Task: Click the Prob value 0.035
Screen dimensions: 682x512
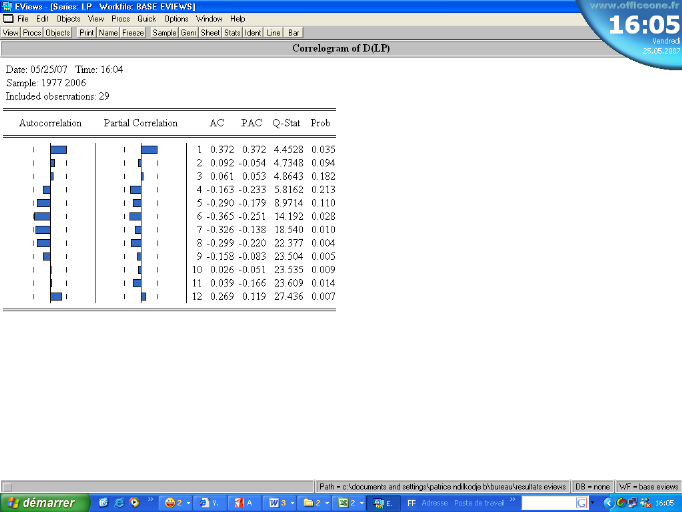Action: coord(323,150)
